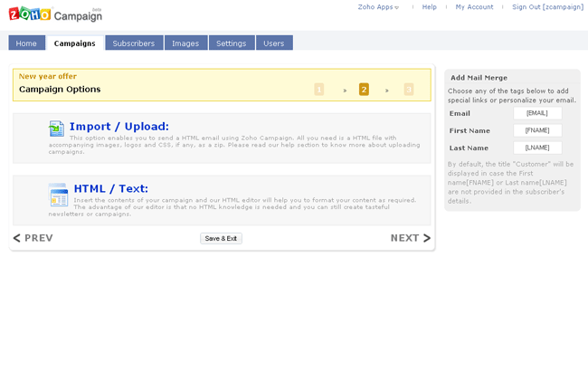Click the HTML / Text editor icon
Viewport: 588px width, 372px height.
click(x=58, y=194)
